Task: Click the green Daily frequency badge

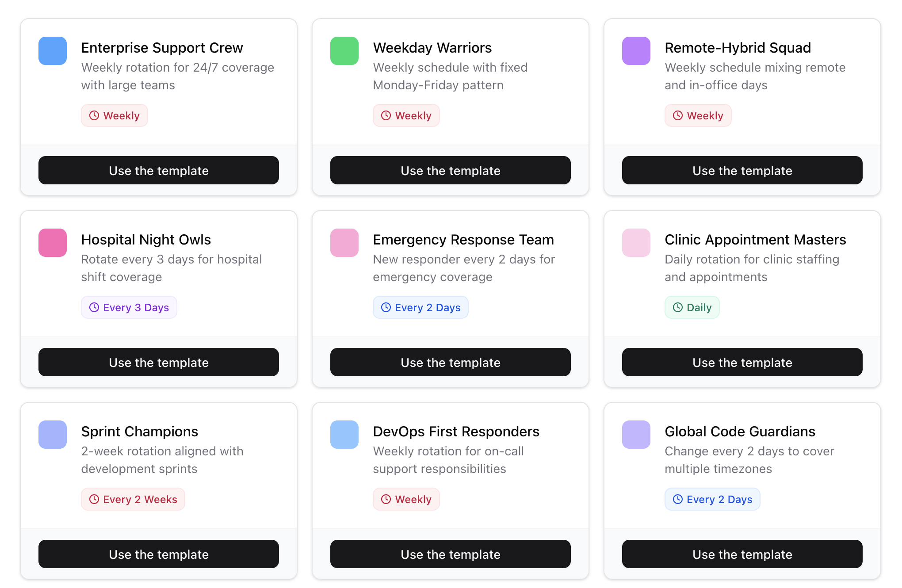Action: coord(692,307)
